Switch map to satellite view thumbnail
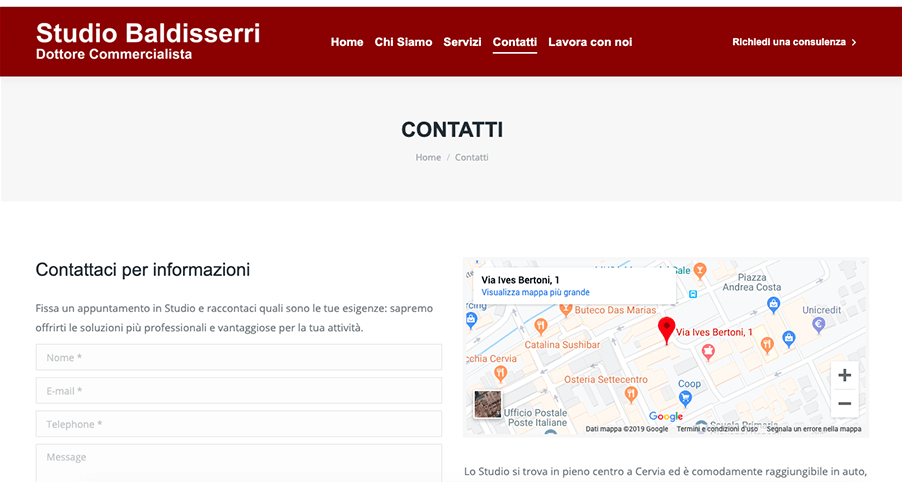 pos(487,404)
